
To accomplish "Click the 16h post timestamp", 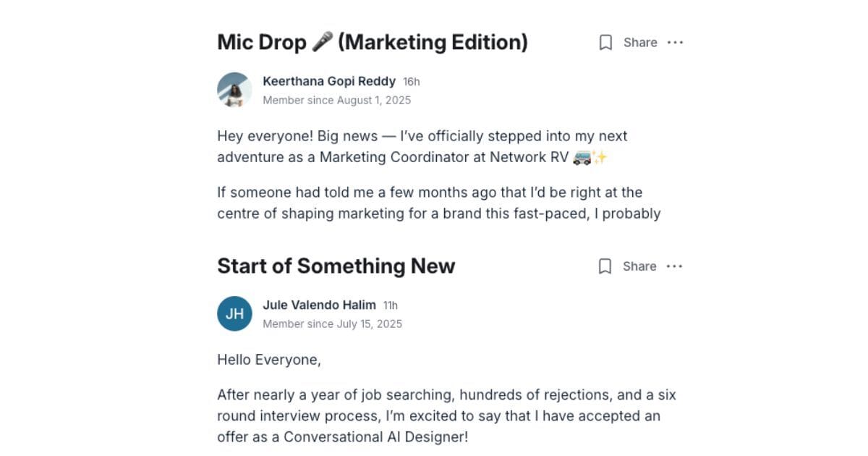I will (412, 82).
